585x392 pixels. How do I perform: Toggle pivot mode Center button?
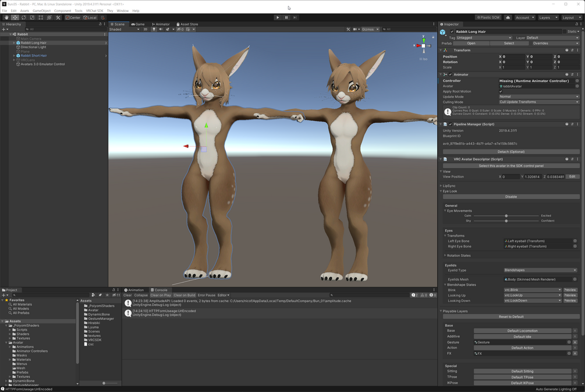point(73,17)
